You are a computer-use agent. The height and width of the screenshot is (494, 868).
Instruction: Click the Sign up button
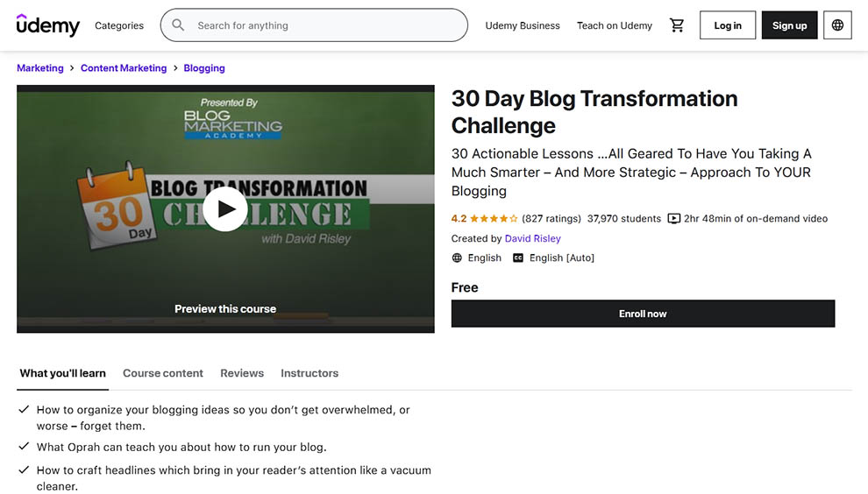click(x=789, y=25)
